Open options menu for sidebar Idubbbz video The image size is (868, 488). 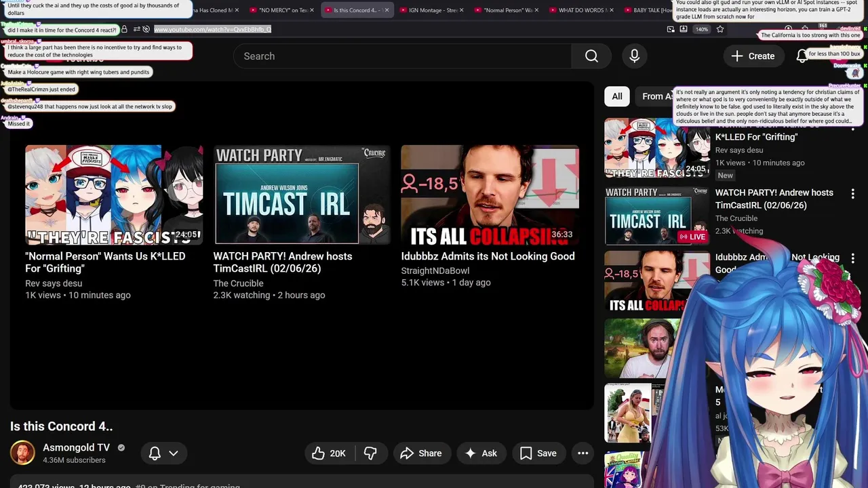click(852, 258)
